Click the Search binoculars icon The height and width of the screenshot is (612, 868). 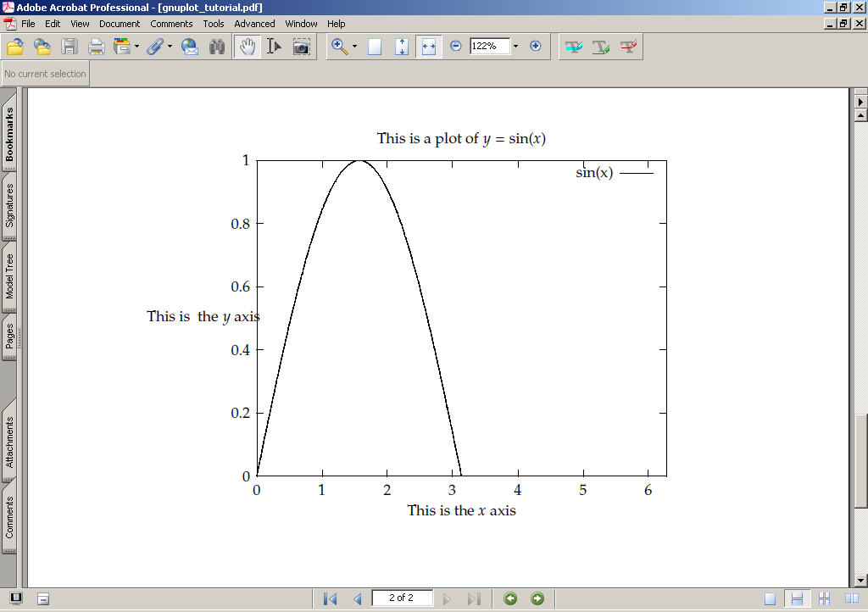click(x=217, y=47)
